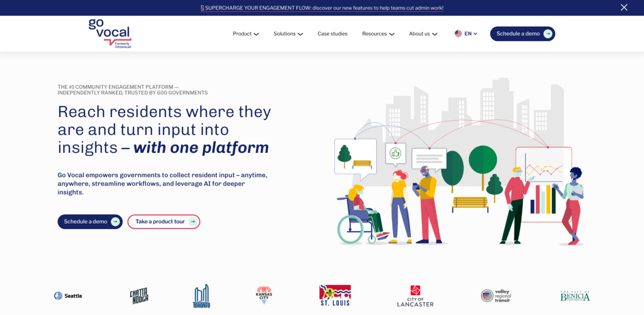The width and height of the screenshot is (644, 315).
Task: Select the Chattanooga logo
Action: [138, 296]
